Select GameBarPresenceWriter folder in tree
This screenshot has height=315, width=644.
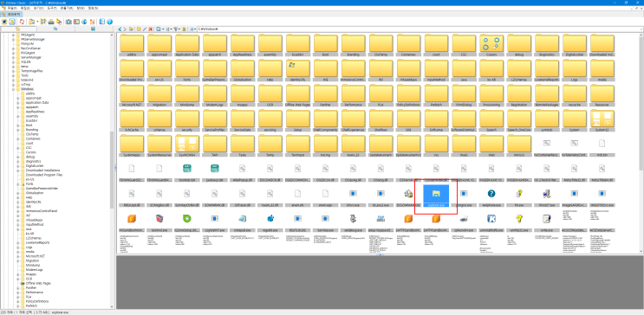tap(42, 189)
